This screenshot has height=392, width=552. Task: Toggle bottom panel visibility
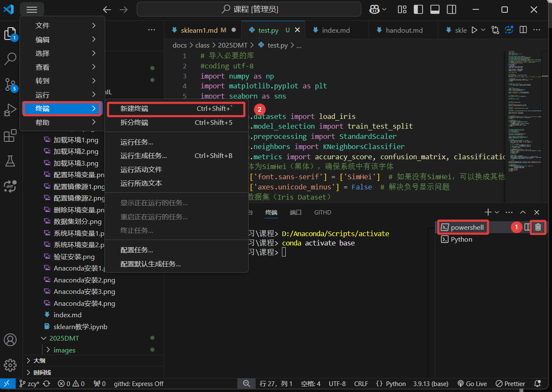435,9
